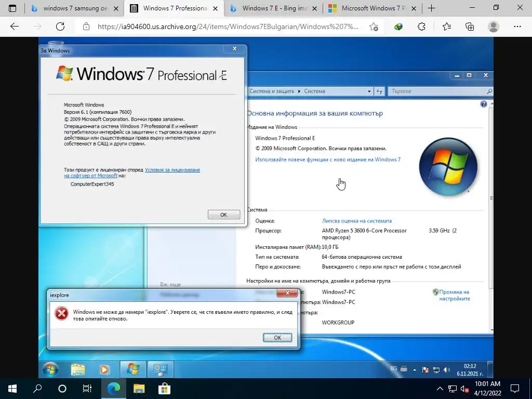This screenshot has width=532, height=399.
Task: Click the System window vertical scrollbar
Action: [x=491, y=198]
